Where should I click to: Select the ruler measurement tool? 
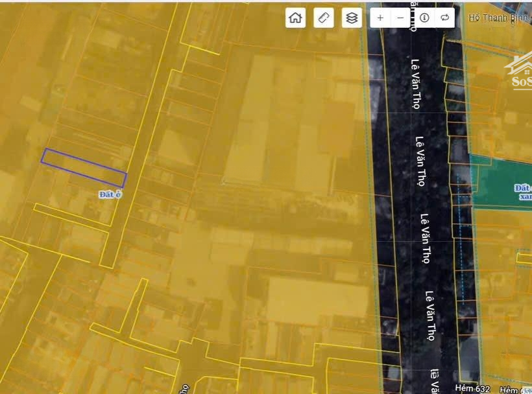tap(323, 18)
